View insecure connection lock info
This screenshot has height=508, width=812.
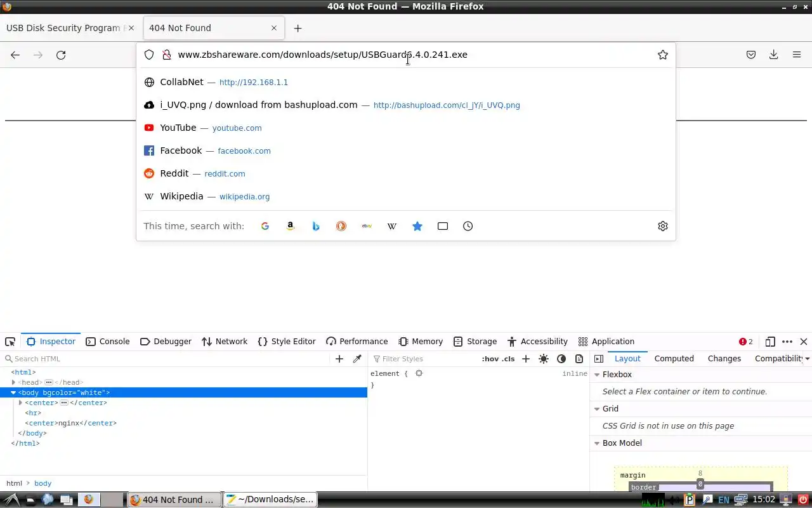pos(167,55)
